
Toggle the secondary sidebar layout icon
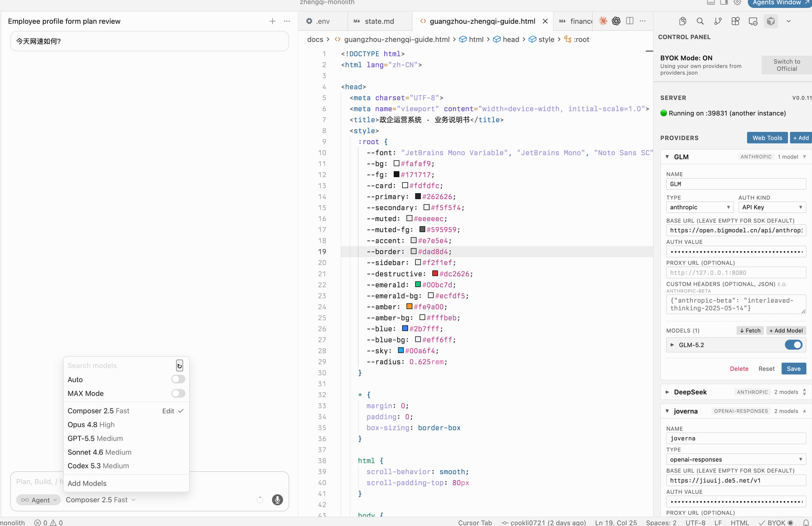point(724,3)
